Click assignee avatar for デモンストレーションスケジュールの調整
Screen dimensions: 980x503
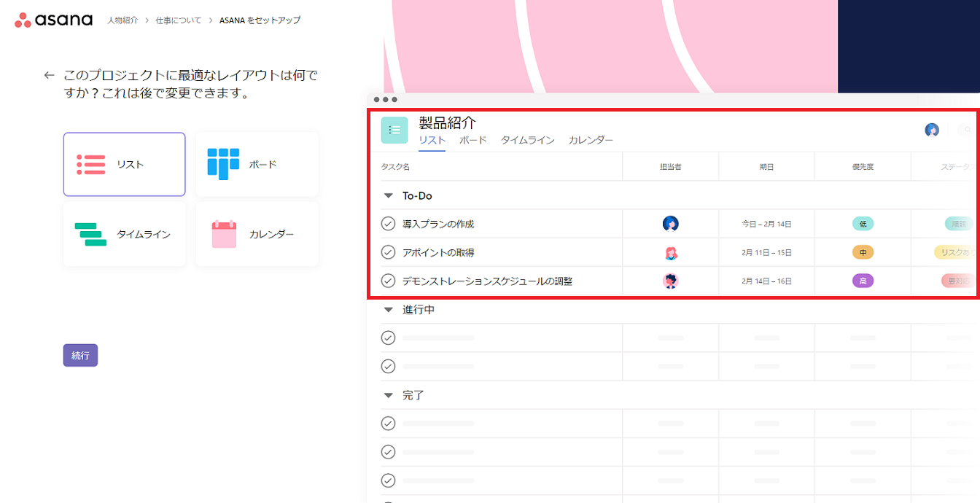click(x=671, y=281)
